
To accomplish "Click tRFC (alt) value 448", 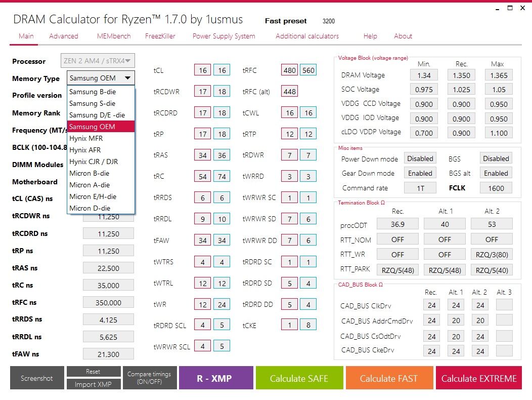I will pyautogui.click(x=289, y=92).
